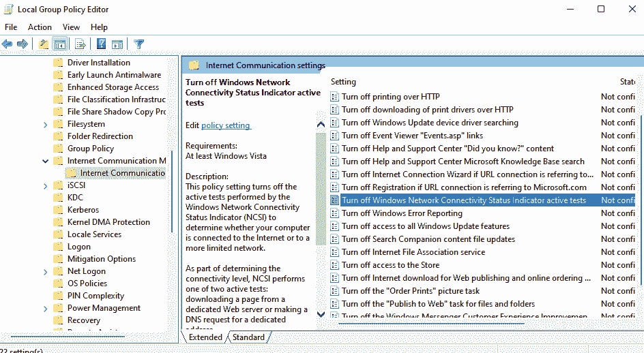Toggle the Show/Hide Action Pane icon
The height and width of the screenshot is (353, 644).
[x=117, y=44]
